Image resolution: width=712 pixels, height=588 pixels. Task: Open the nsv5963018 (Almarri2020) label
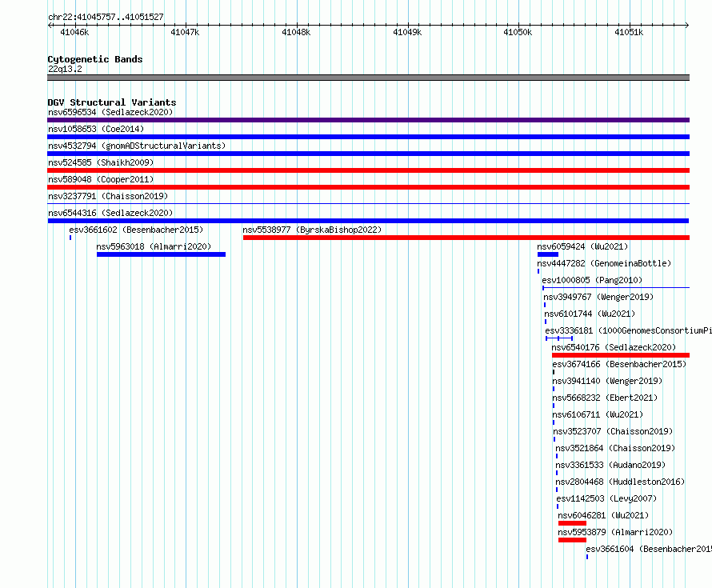(154, 246)
